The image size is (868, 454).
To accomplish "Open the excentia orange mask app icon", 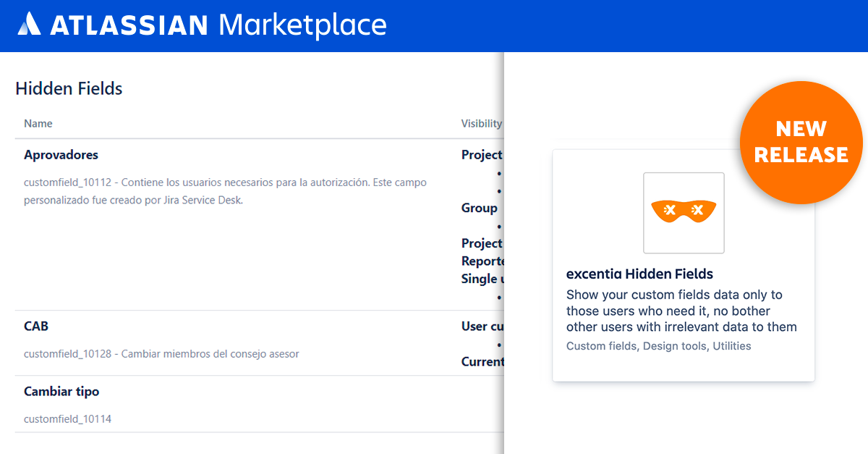I will click(684, 213).
